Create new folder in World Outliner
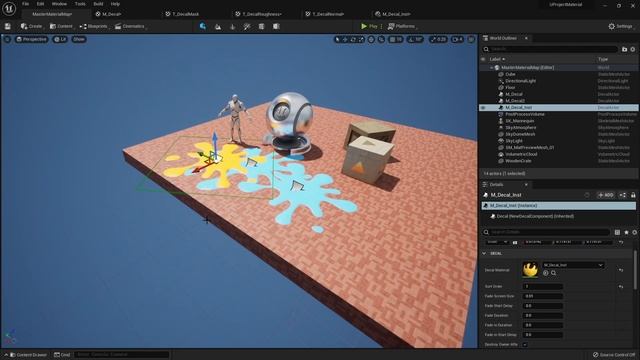640x360 pixels. coord(624,49)
